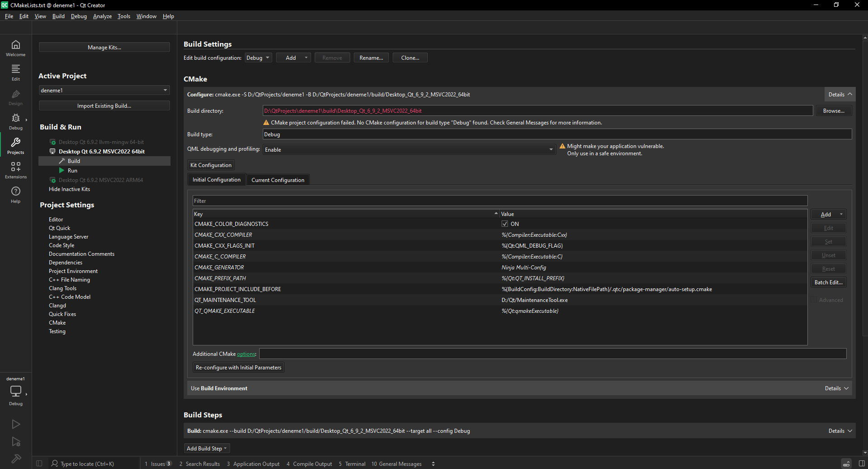Toggle CMAKE_COLOR_DIAGNOSTICS checkbox
Screen dimensions: 868x469
(505, 224)
